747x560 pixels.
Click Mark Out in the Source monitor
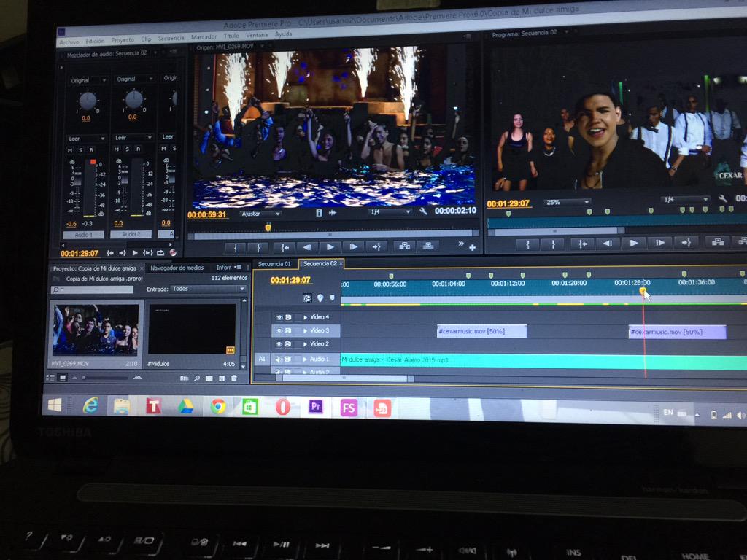pyautogui.click(x=259, y=248)
